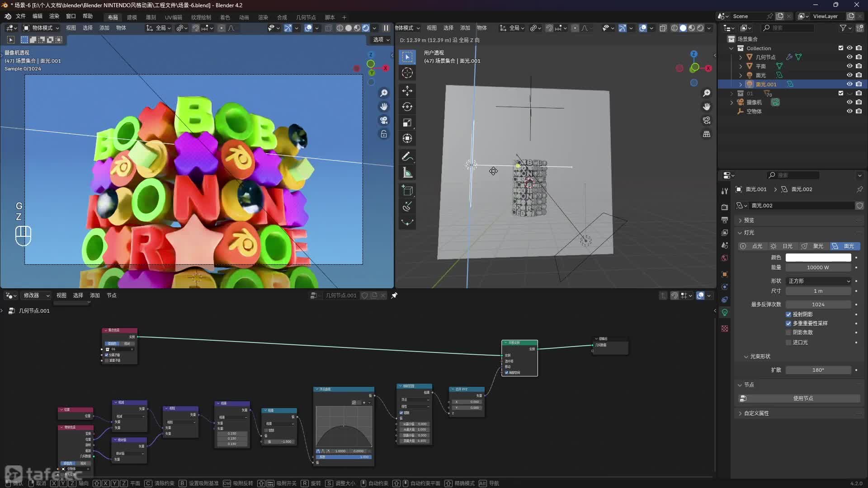
Task: Open 修改器 type dropdown in node editor
Action: coord(36,296)
